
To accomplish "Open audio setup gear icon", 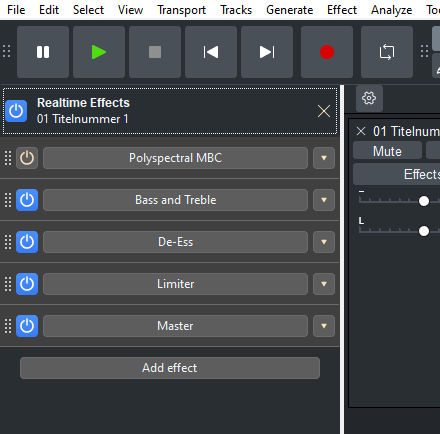I will click(x=369, y=98).
